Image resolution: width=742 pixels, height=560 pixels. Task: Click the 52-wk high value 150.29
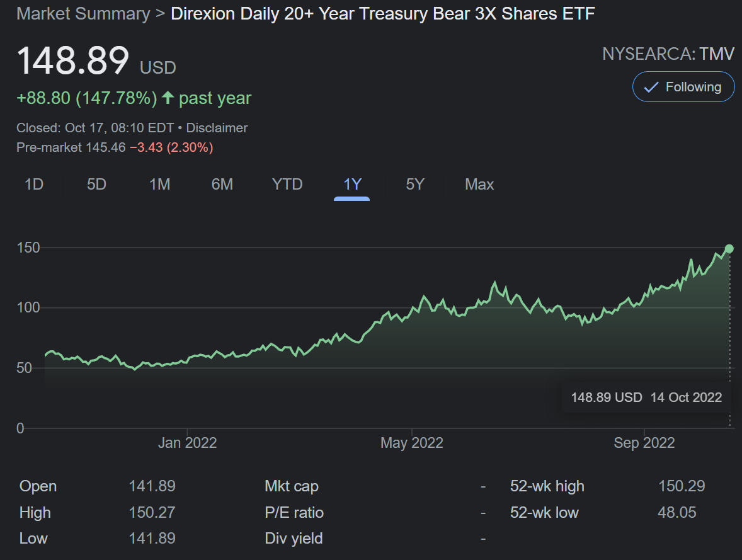[x=682, y=486]
